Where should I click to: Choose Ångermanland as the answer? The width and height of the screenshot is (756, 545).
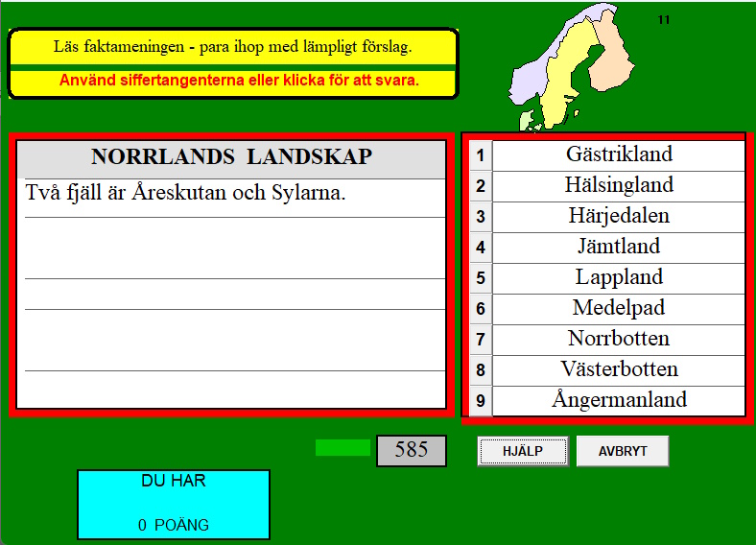[x=619, y=400]
